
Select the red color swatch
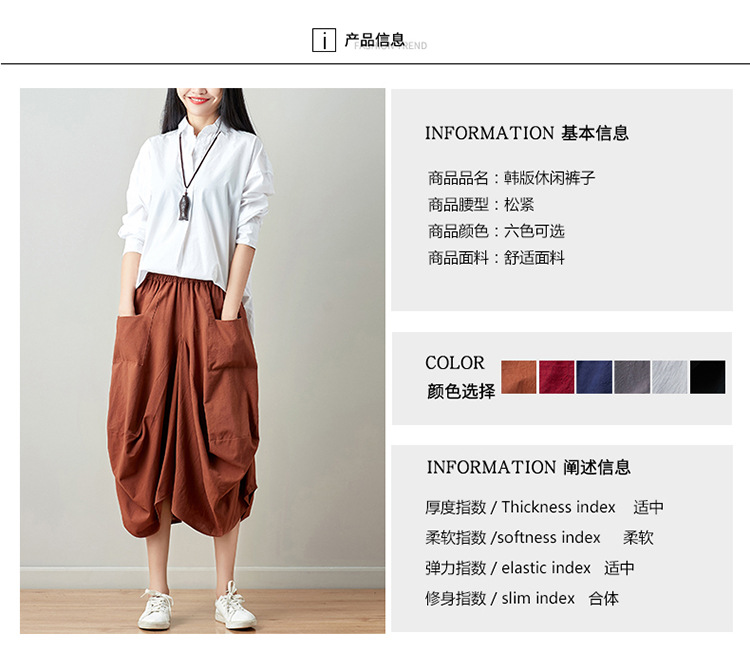556,377
